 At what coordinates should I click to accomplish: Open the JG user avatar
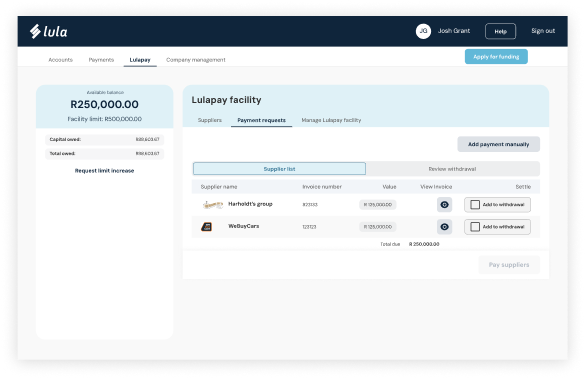coord(423,31)
